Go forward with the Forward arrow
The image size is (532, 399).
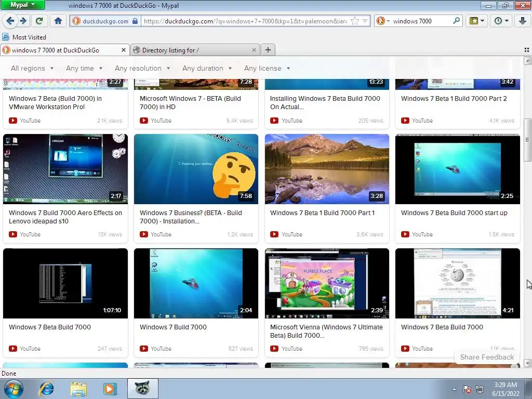coord(23,21)
